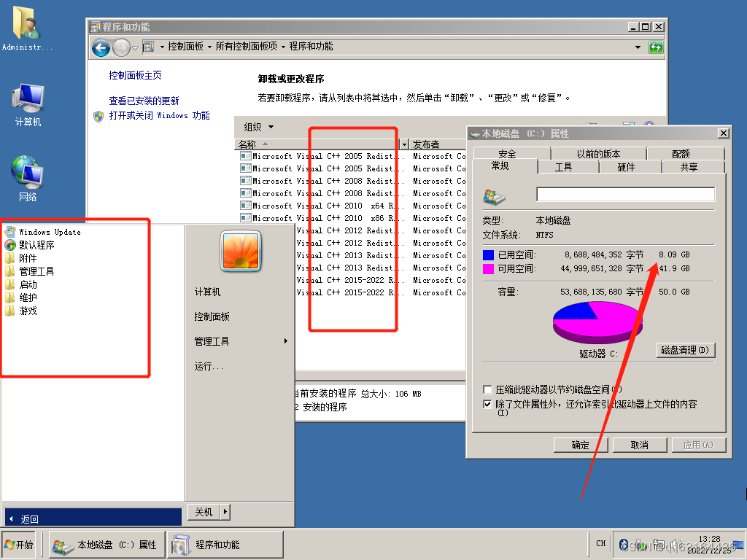The image size is (747, 560).
Task: Expand the 名称 column filter dropdown arrow
Action: coord(404,144)
